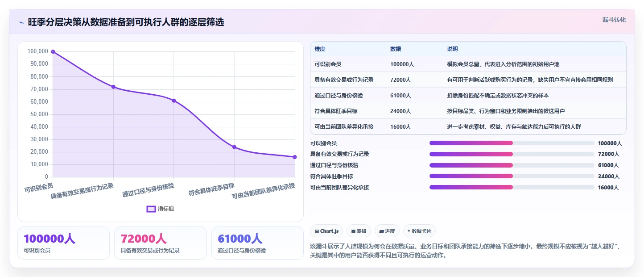
Task: Click the 可识别会员 chart data point
Action: tap(53, 52)
